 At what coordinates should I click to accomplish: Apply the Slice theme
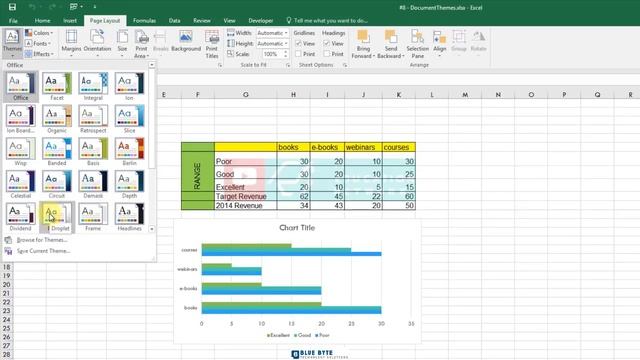[129, 119]
